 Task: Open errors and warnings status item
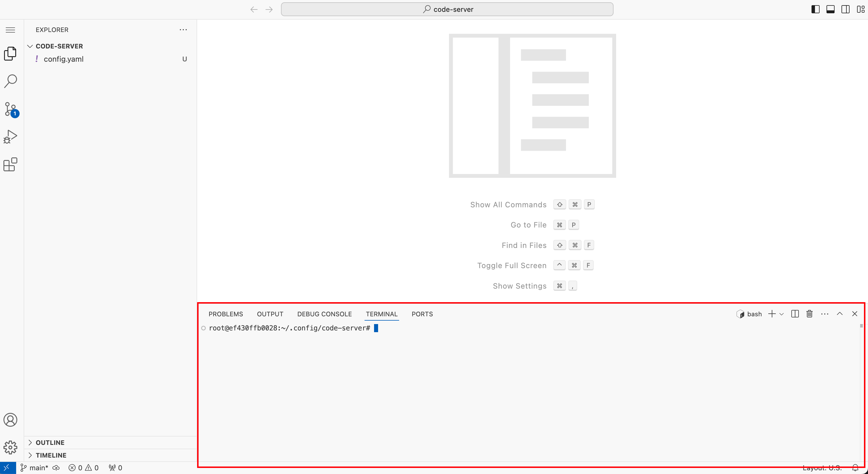84,468
